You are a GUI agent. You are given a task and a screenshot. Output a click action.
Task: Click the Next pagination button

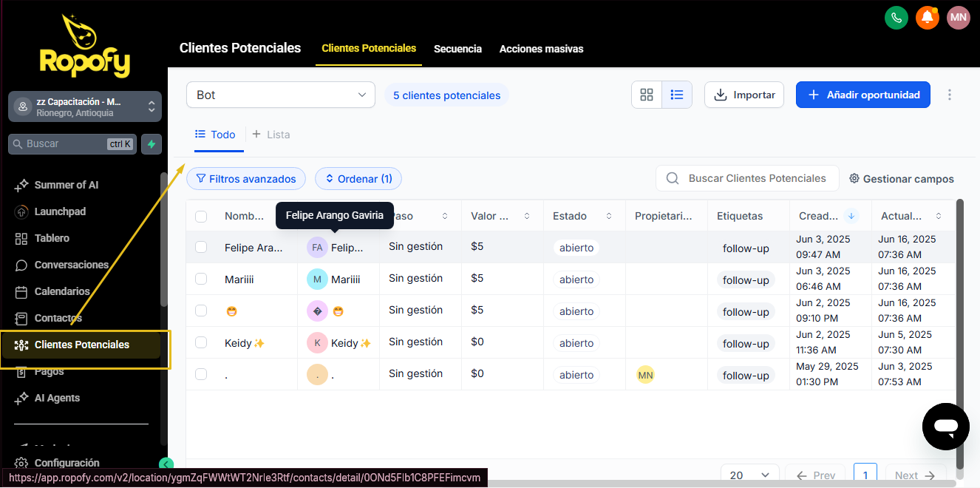pos(915,475)
